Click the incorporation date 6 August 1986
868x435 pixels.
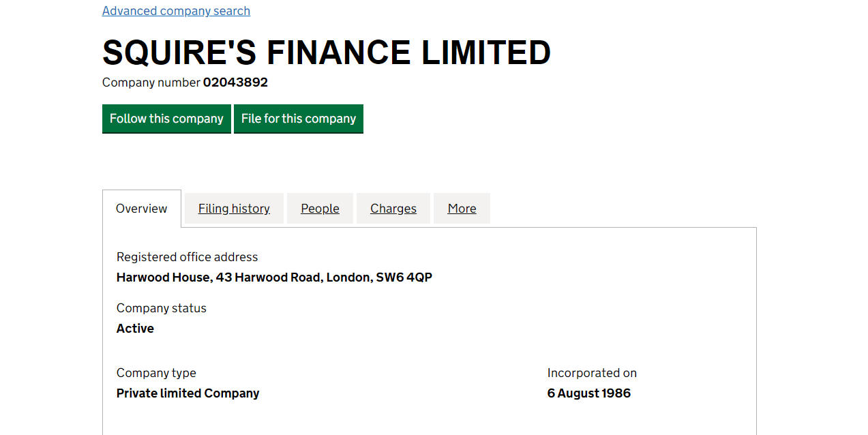588,393
